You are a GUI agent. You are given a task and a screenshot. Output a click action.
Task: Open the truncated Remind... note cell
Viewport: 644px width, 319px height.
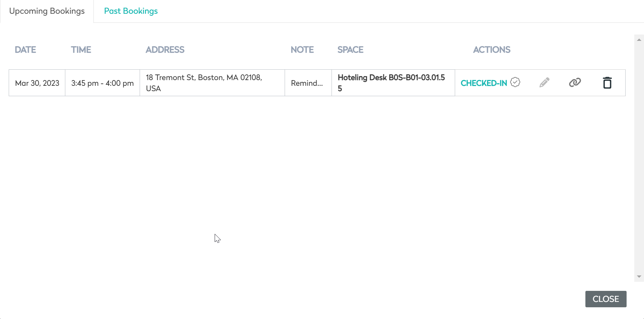click(x=308, y=83)
